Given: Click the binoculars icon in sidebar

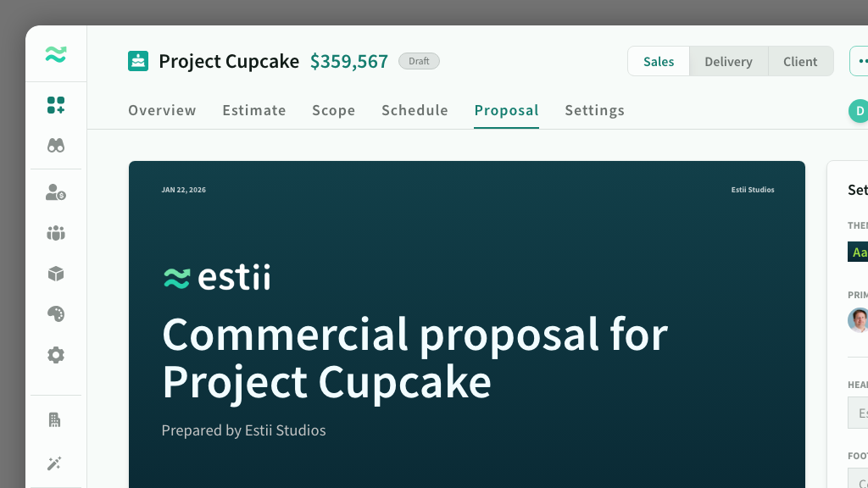Looking at the screenshot, I should 56,145.
